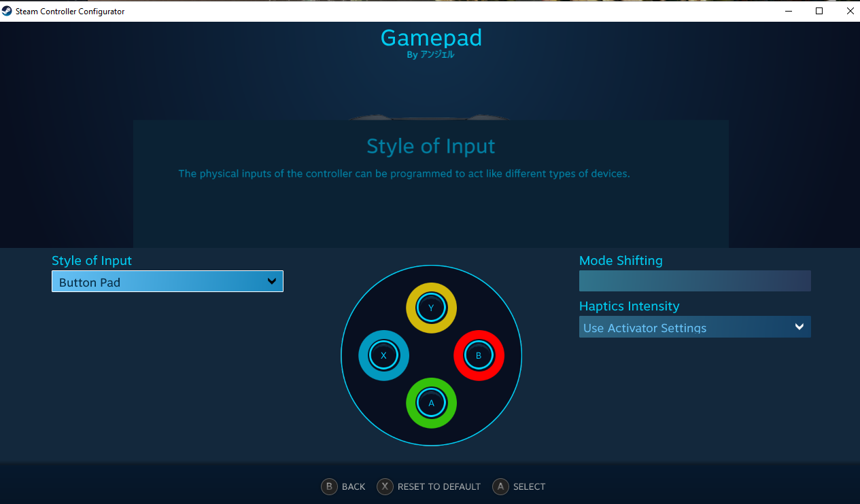860x504 pixels.
Task: Choose the red B button binding
Action: 479,355
